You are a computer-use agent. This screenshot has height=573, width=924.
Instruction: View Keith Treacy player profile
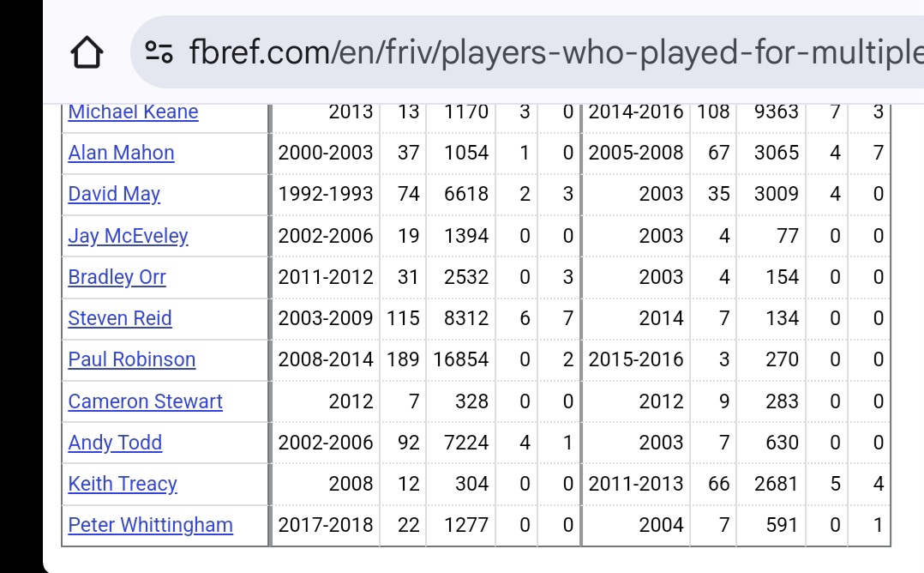point(123,484)
